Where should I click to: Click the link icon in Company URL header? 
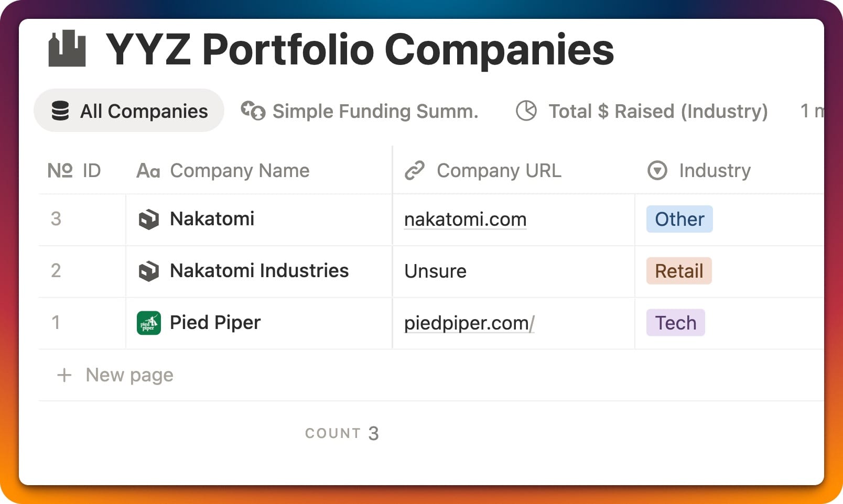(x=415, y=171)
